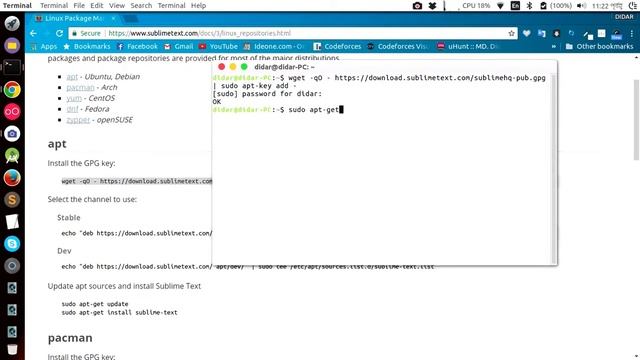This screenshot has height=360, width=640.
Task: Open the Bookmarks folder in bookmarks bar
Action: 87,47
